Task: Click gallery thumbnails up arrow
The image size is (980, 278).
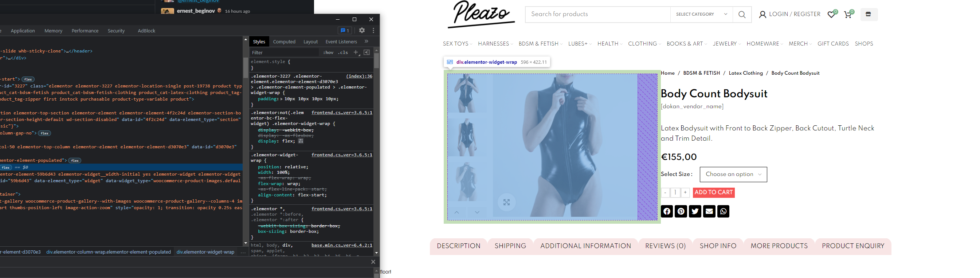Action: click(457, 212)
